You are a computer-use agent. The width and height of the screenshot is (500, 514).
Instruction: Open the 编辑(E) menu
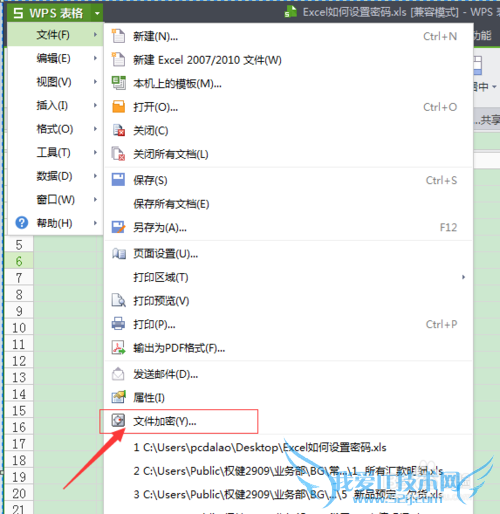click(55, 58)
